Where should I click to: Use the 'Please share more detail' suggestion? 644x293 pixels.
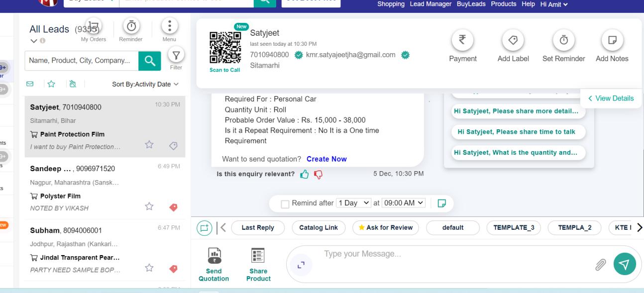tap(518, 111)
